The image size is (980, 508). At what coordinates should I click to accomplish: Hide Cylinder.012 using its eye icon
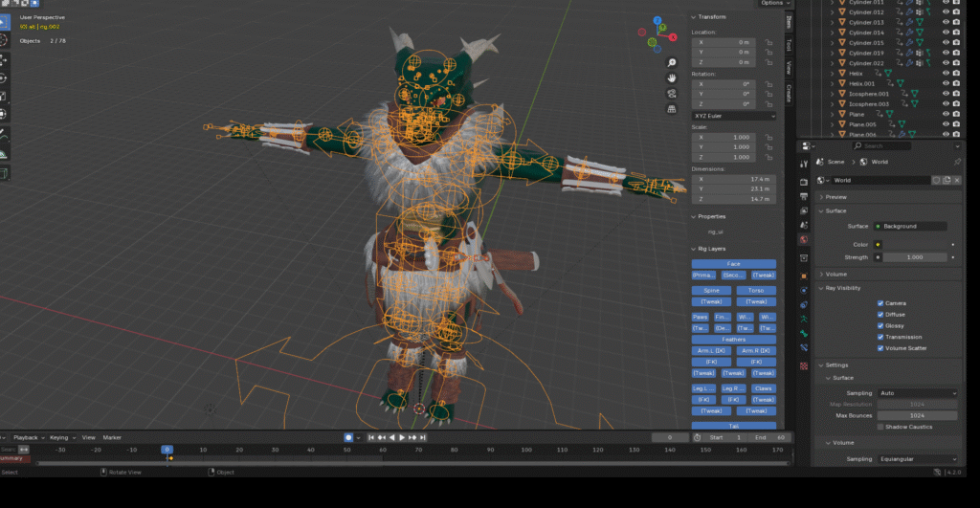click(946, 12)
